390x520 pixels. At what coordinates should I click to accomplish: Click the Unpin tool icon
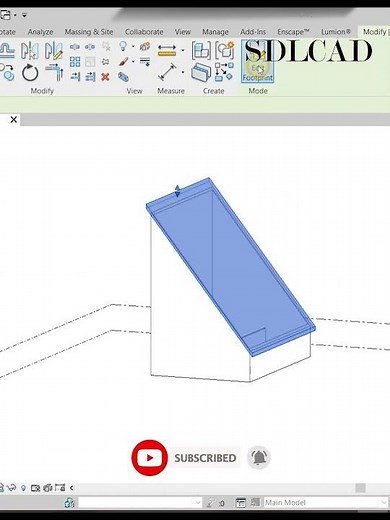(x=106, y=46)
